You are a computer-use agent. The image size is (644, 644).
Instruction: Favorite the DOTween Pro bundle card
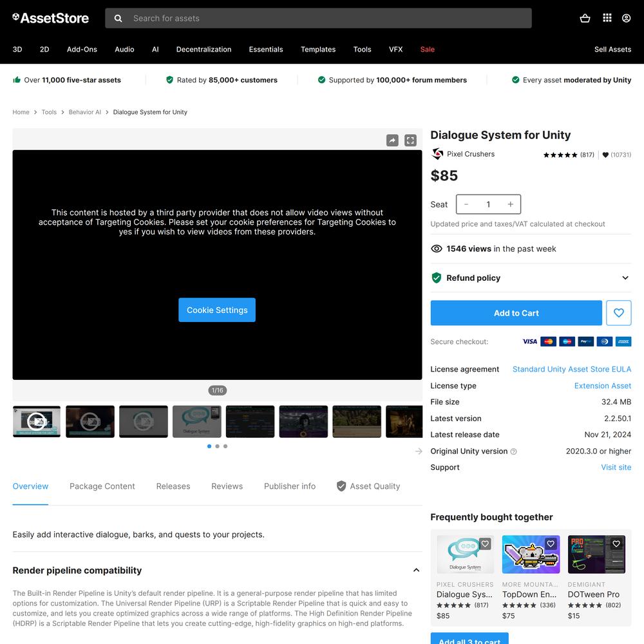(x=616, y=544)
